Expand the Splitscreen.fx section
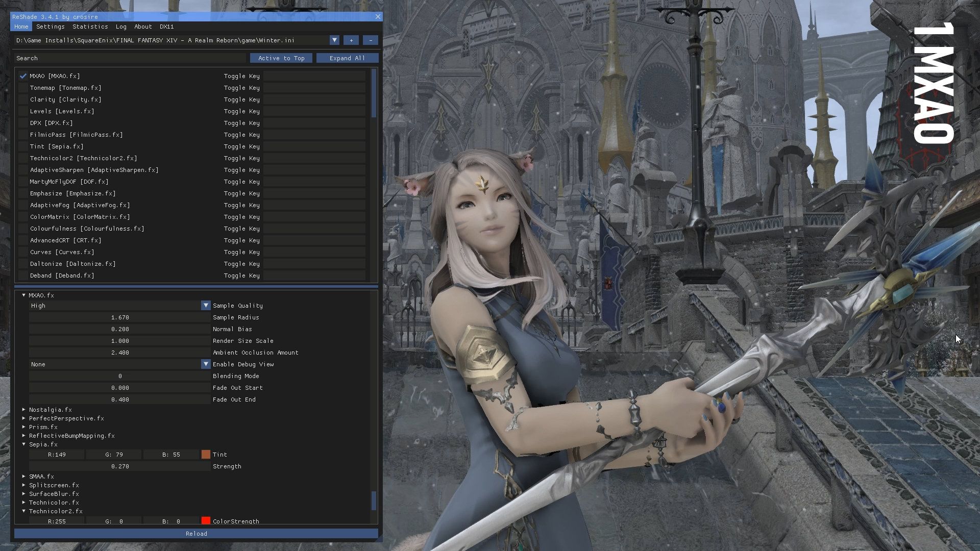This screenshot has height=551, width=980. pos(23,485)
